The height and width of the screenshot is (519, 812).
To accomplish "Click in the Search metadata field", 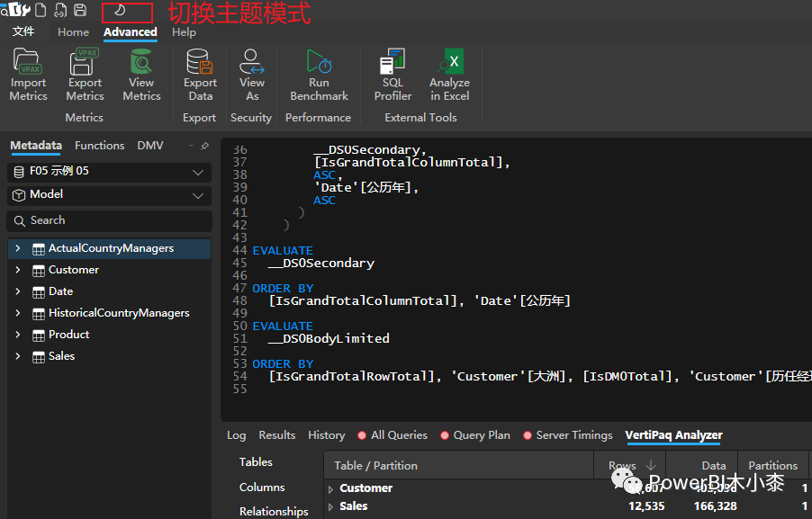I will point(109,221).
